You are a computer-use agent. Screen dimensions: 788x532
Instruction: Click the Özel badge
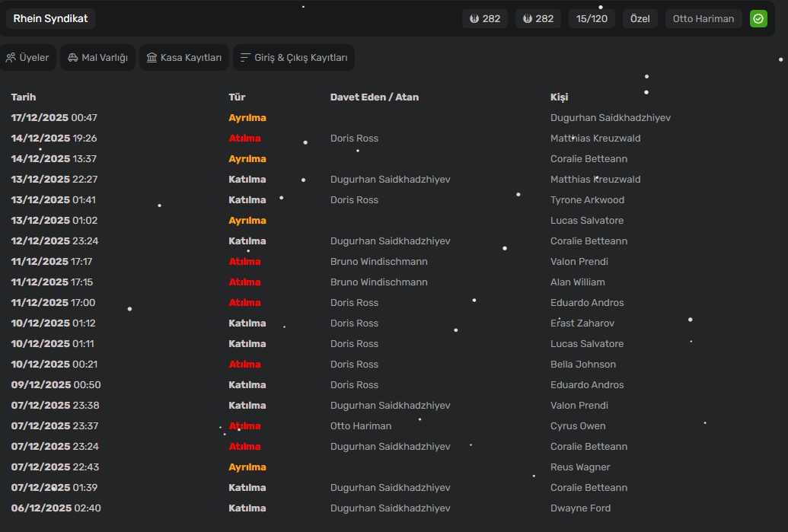click(640, 18)
